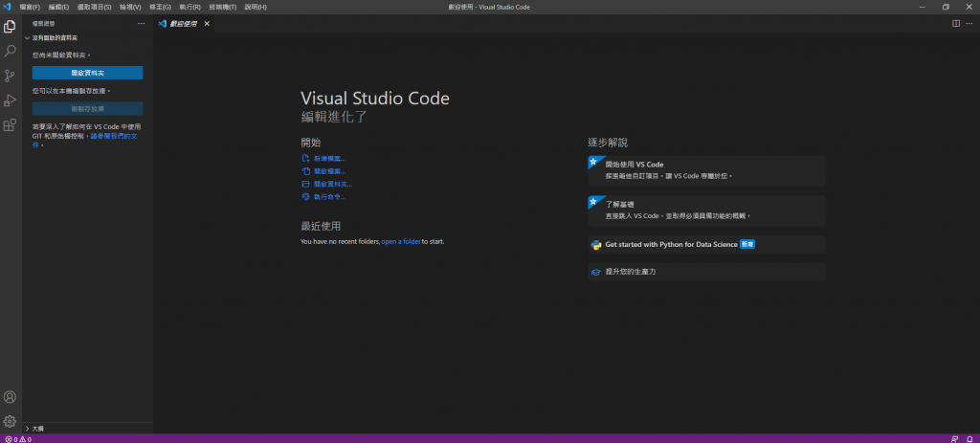Click the folder icon beside 開啟資料夾
Image resolution: width=980 pixels, height=443 pixels.
pos(305,185)
